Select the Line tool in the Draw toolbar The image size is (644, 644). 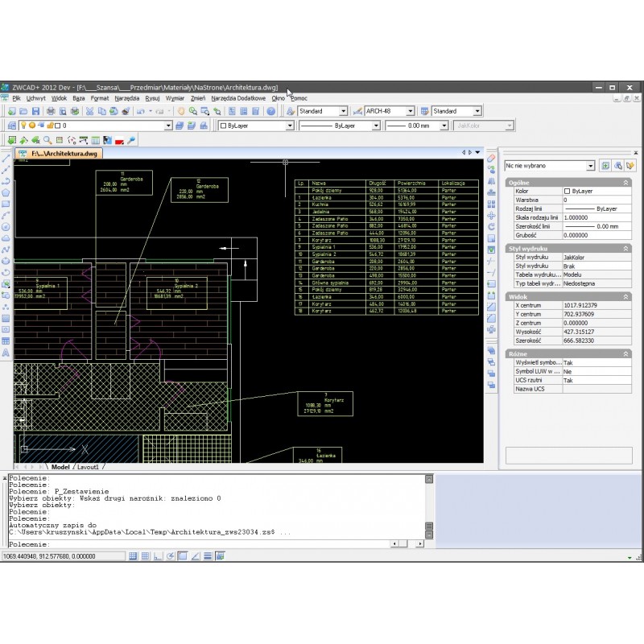6,158
